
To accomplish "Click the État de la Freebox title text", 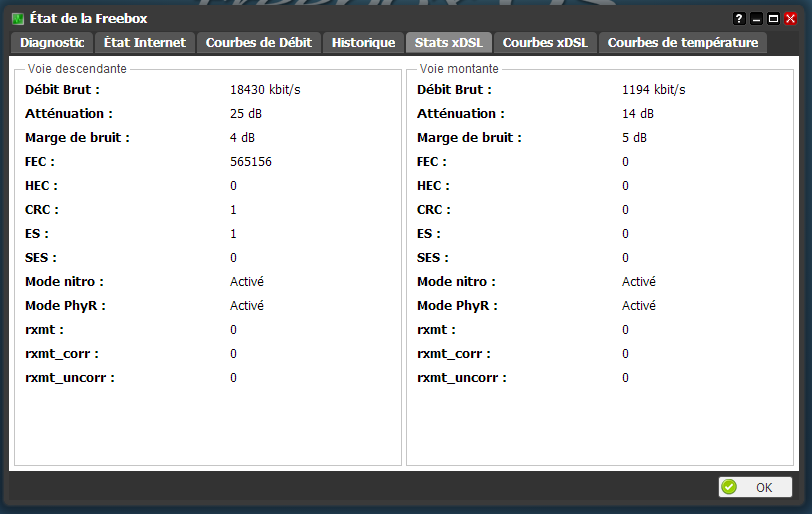I will click(89, 19).
